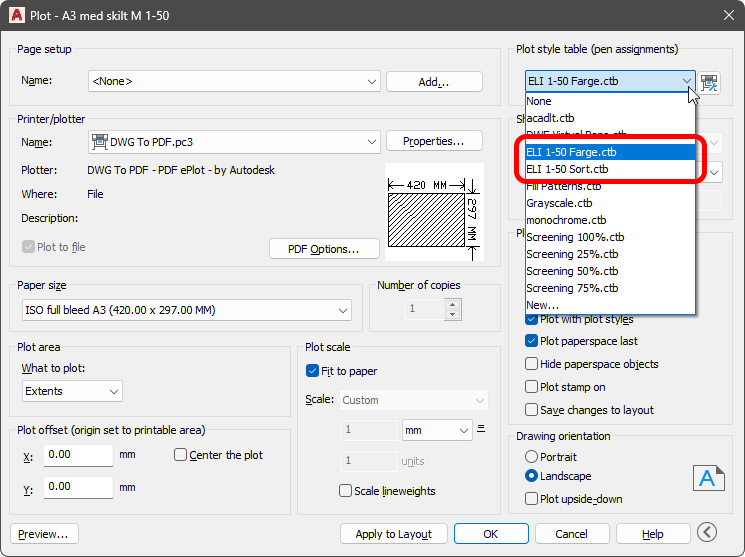Pick Grayscale.ctb in the dropdown list
745x557 pixels.
pyautogui.click(x=559, y=203)
